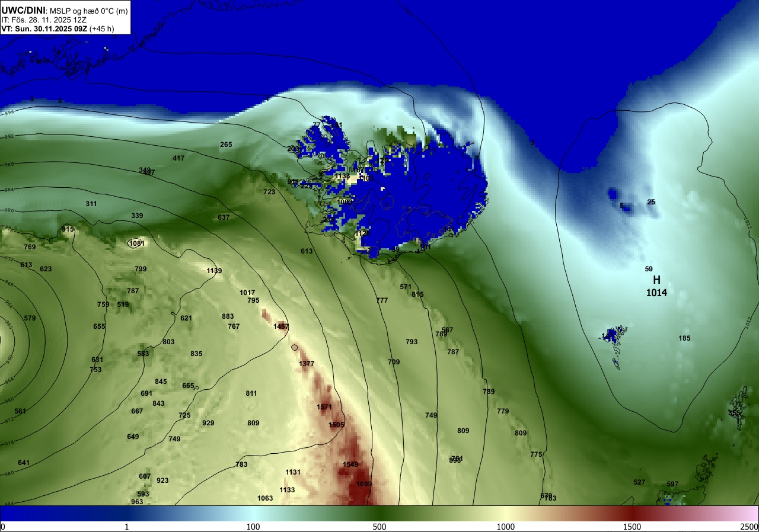Click the 'IT: Fös. 28. 11. 2025 12Z' initial time line
The image size is (759, 532).
(43, 19)
